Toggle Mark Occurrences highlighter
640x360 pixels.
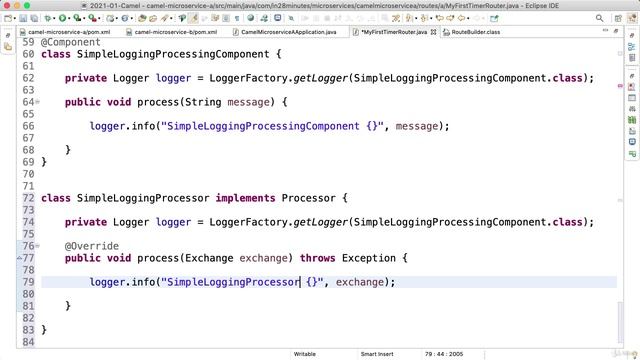point(193,18)
